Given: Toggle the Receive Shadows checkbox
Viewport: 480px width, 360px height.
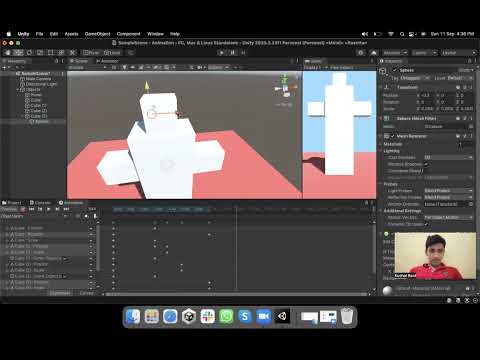Looking at the screenshot, I should click(426, 164).
